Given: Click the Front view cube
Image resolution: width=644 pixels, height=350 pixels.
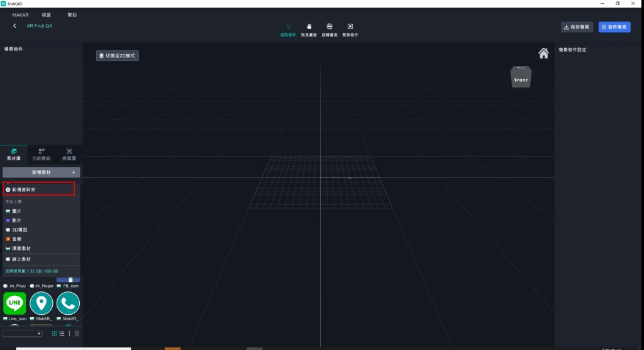Looking at the screenshot, I should 521,78.
